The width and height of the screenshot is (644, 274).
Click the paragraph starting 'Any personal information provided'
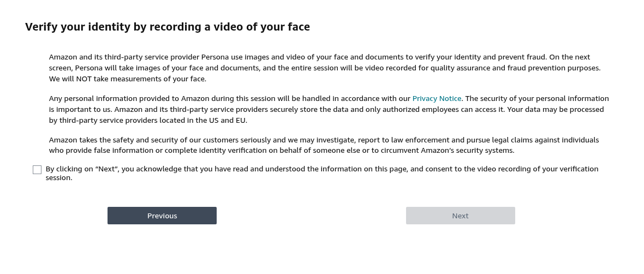pos(329,109)
